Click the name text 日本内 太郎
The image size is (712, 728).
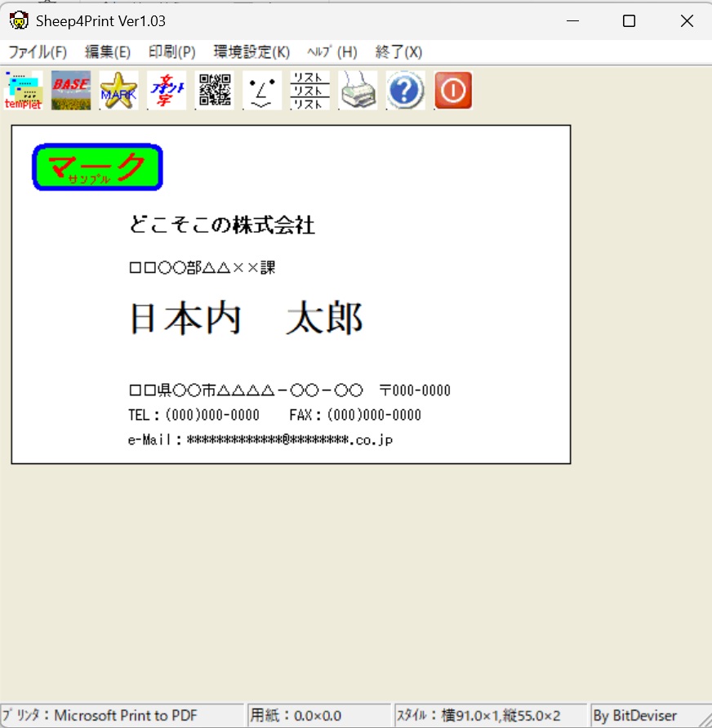pyautogui.click(x=246, y=319)
